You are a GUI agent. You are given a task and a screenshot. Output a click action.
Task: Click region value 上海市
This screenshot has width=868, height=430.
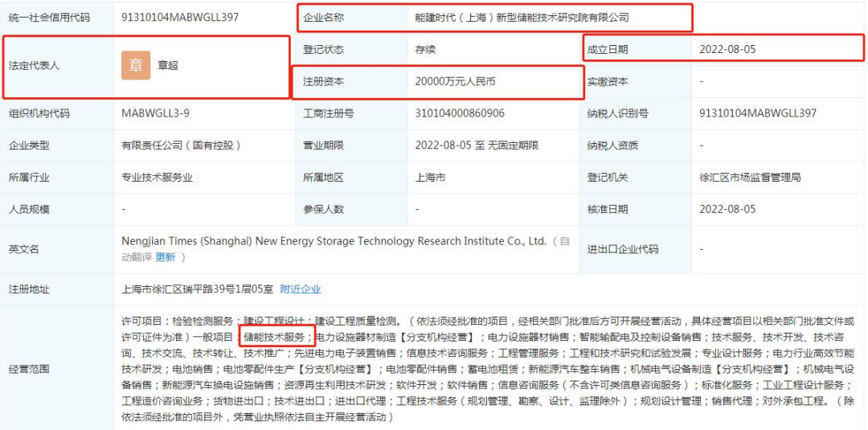tap(430, 178)
